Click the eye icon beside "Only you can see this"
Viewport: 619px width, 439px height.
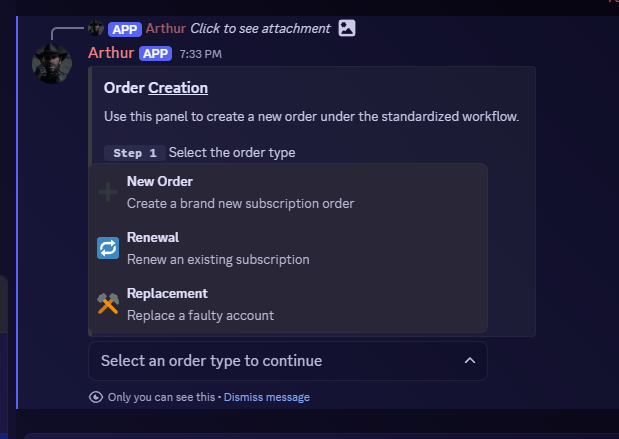coord(96,397)
